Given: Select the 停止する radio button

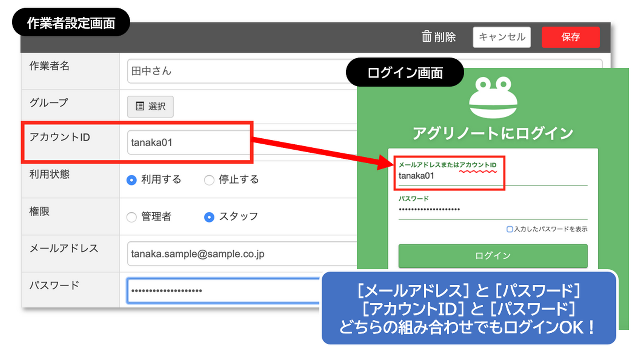Looking at the screenshot, I should point(209,180).
